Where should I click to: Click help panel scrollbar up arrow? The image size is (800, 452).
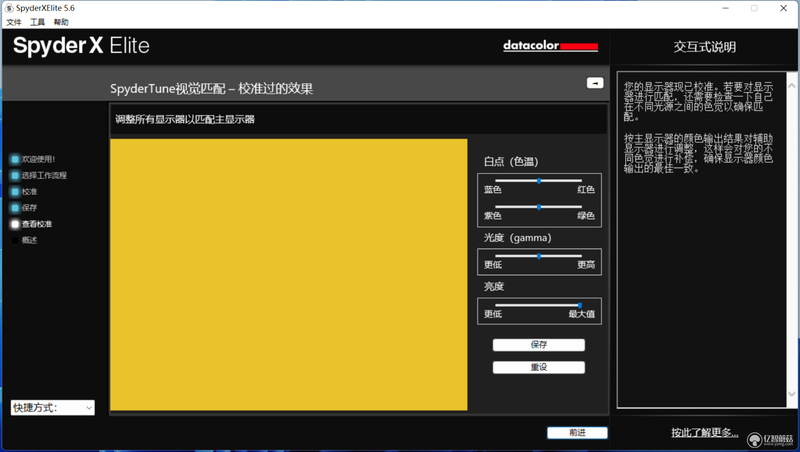(x=792, y=86)
